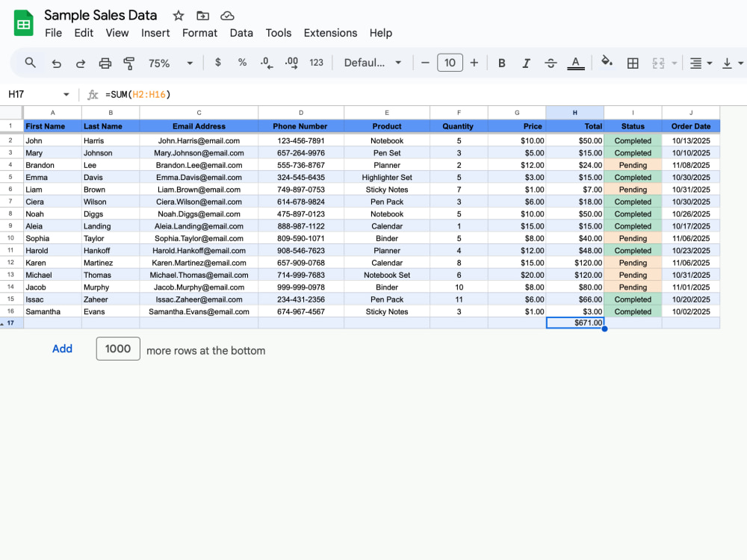Format as percent
The image size is (747, 560).
pos(242,63)
